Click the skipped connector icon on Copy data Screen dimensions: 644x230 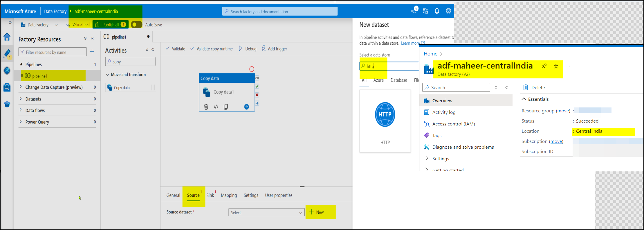click(x=257, y=78)
